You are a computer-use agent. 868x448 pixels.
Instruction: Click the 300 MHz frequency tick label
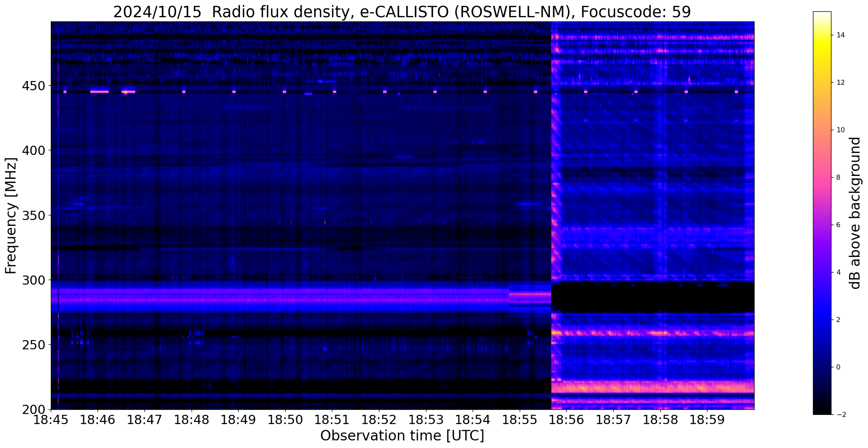click(x=33, y=280)
